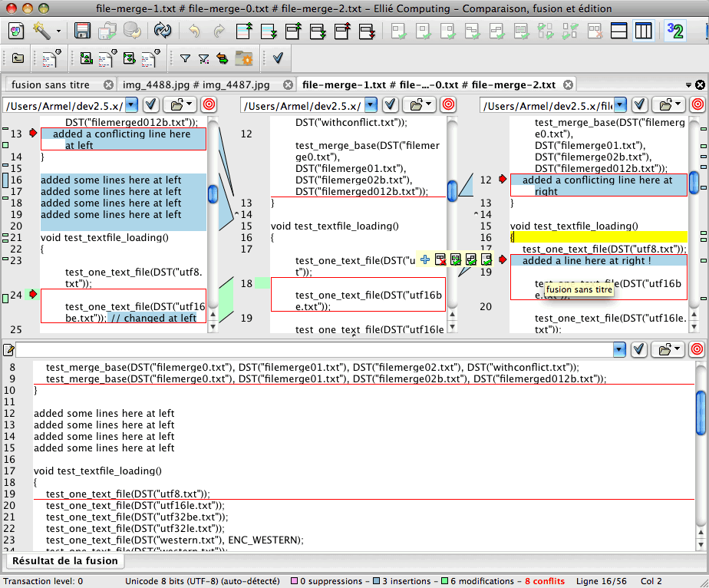Click the pencil edit icon of result pane
The width and height of the screenshot is (709, 588).
[8, 349]
